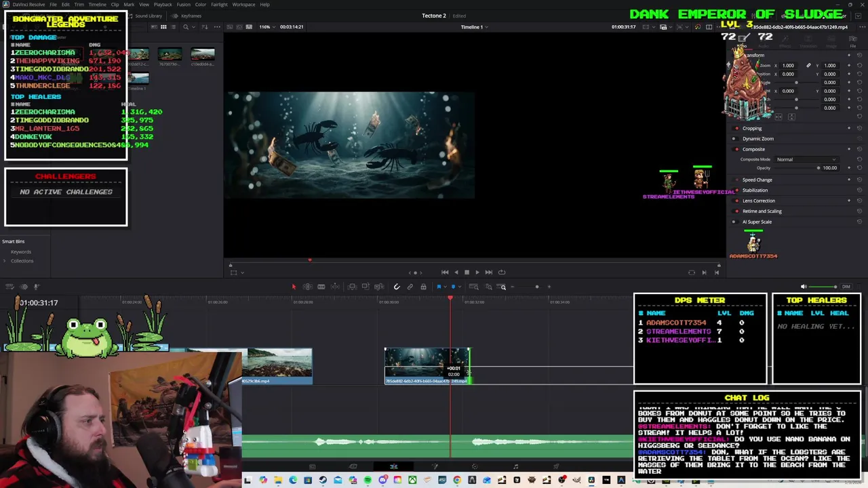The width and height of the screenshot is (868, 488).
Task: Open the Keyframes panel
Action: [187, 16]
